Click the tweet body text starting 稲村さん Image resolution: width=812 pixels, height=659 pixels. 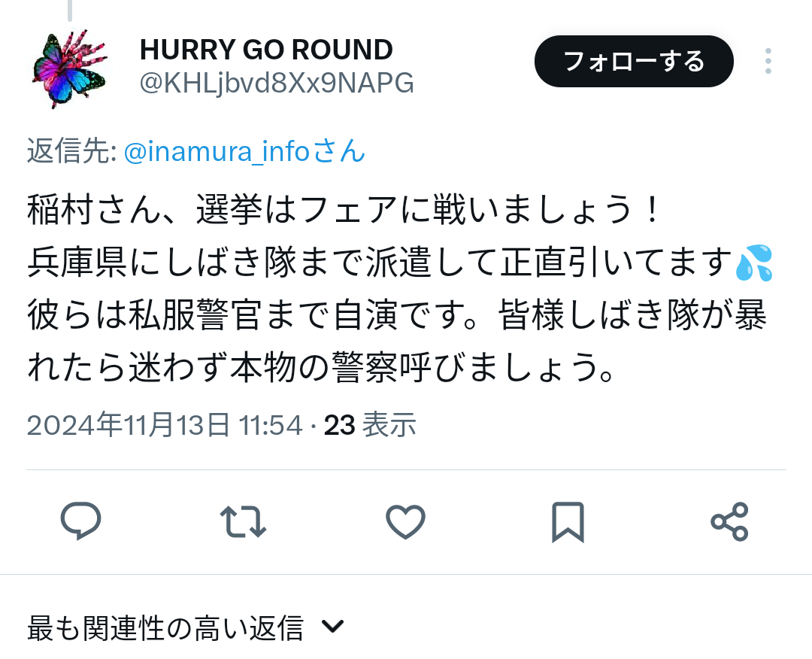(398, 288)
